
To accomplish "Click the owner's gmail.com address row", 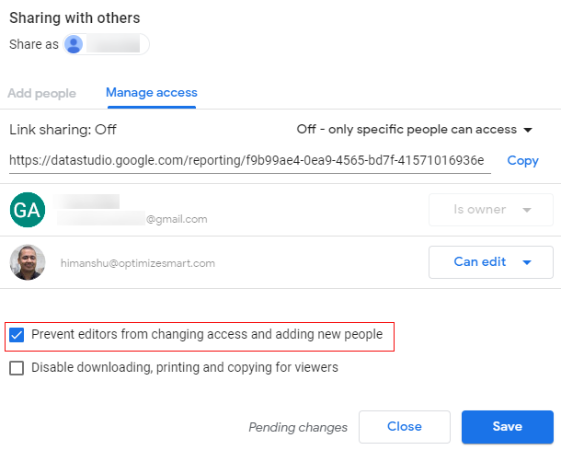I will [132, 219].
